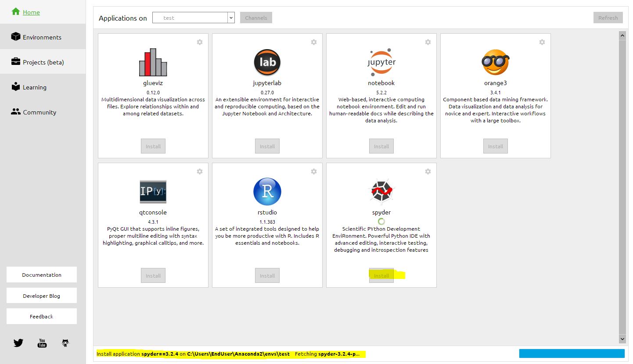The image size is (633, 364).
Task: Open the GitHub octocat icon
Action: (65, 343)
